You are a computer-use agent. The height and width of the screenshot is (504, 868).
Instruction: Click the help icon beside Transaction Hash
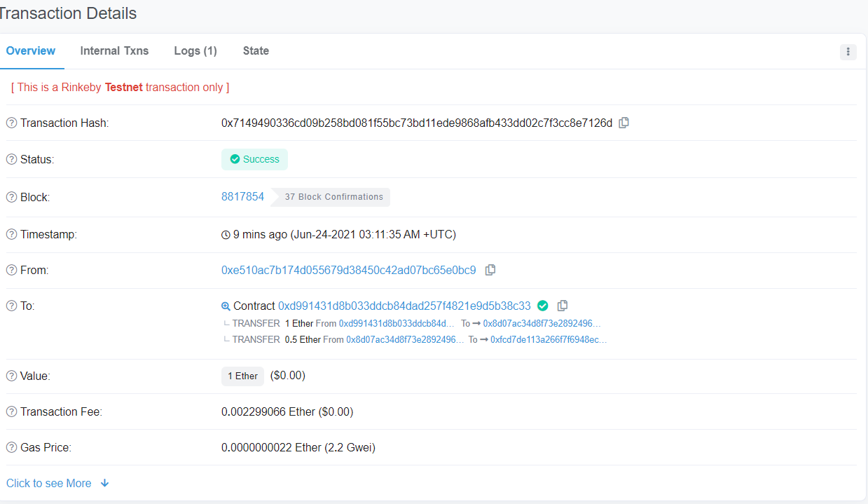[11, 123]
